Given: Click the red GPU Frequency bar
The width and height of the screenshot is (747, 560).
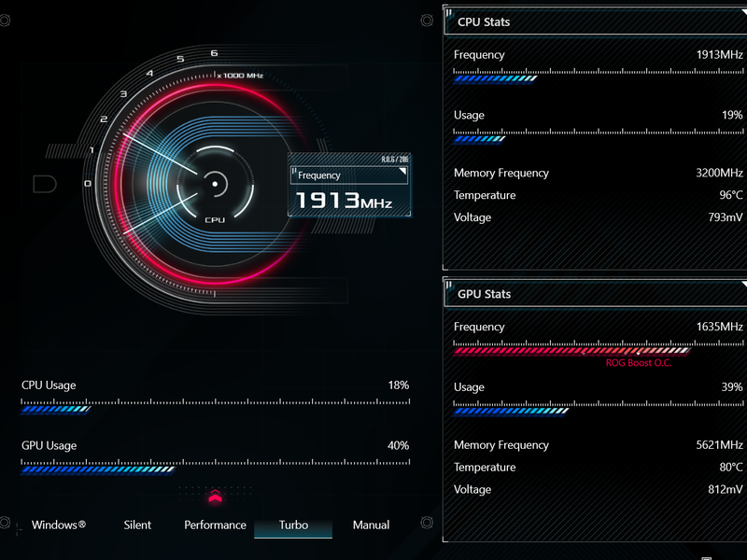Looking at the screenshot, I should click(x=571, y=351).
